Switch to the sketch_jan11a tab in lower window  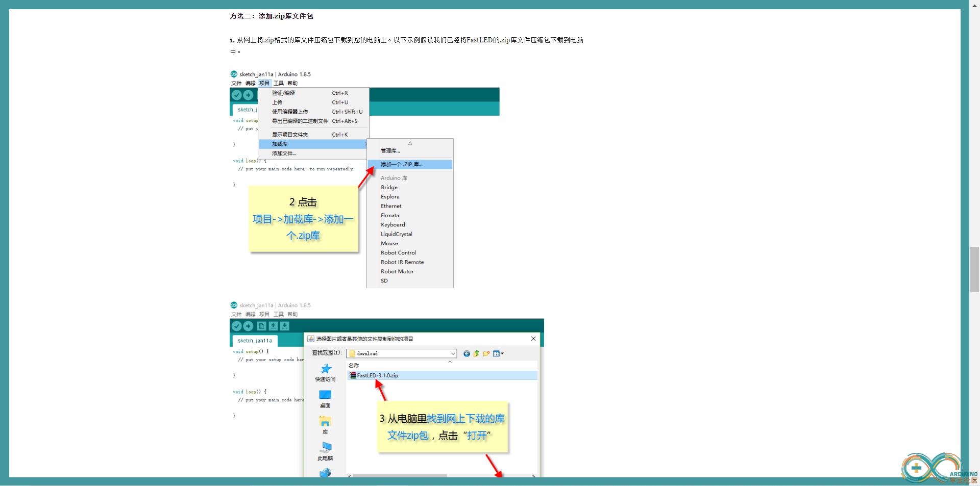255,341
